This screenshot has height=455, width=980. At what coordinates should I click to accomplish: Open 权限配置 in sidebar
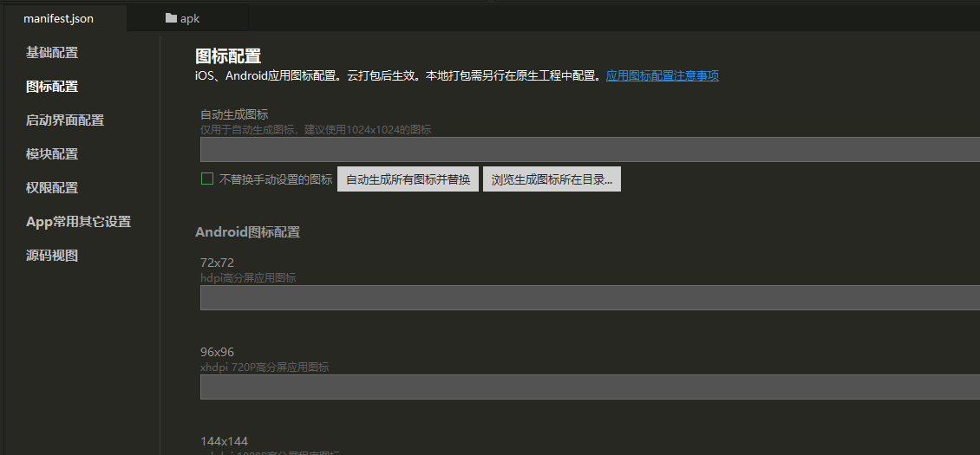(x=52, y=187)
